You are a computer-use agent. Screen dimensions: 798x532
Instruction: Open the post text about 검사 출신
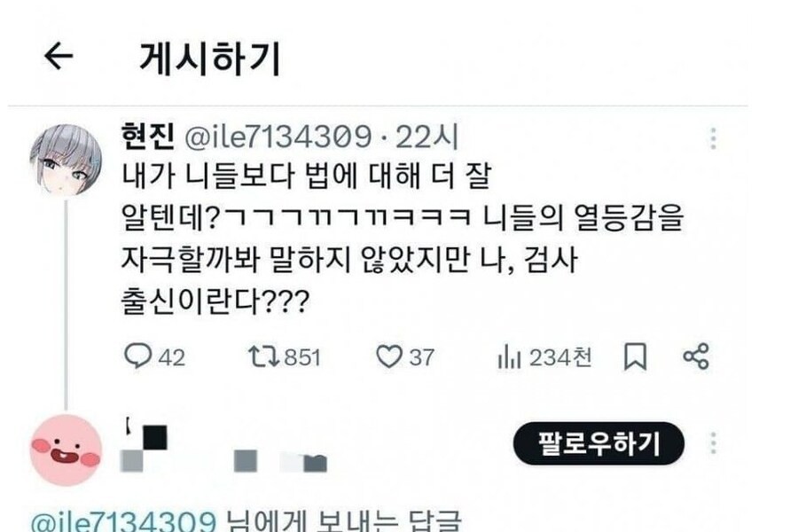coord(402,239)
